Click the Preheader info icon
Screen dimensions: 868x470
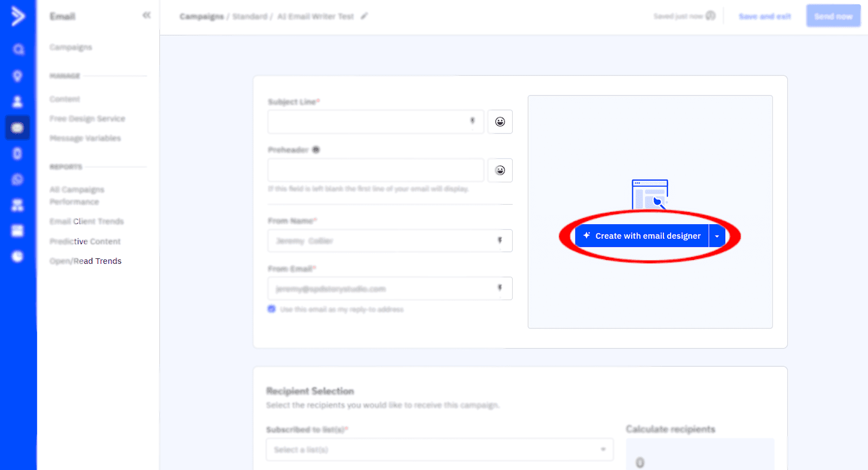coord(316,150)
